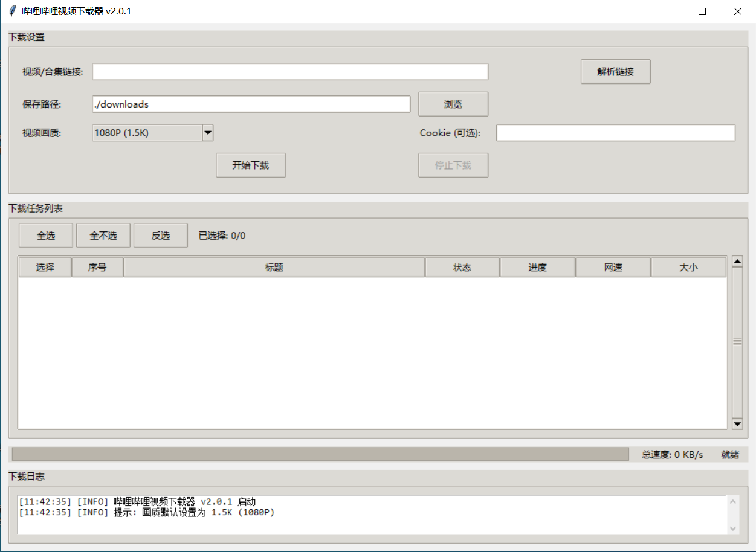Open the 视频画质 dropdown arrow
The width and height of the screenshot is (756, 552).
click(x=207, y=133)
